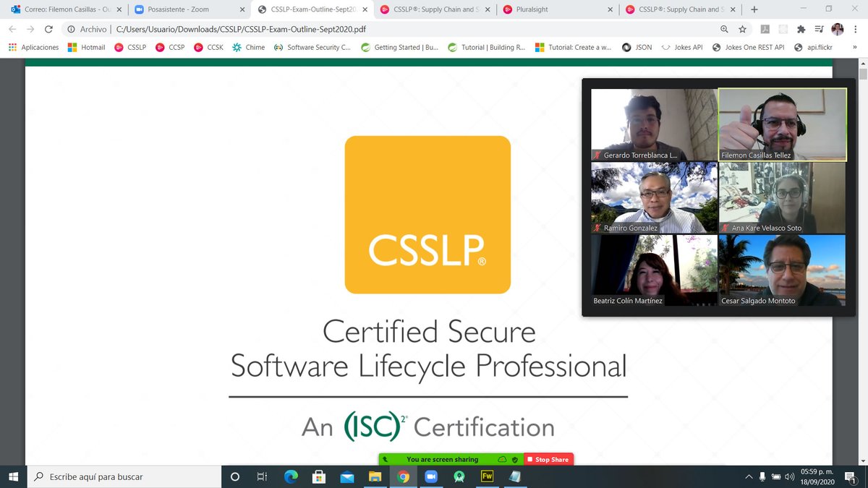868x488 pixels.
Task: Open Microsoft Edge from taskbar
Action: (291, 476)
